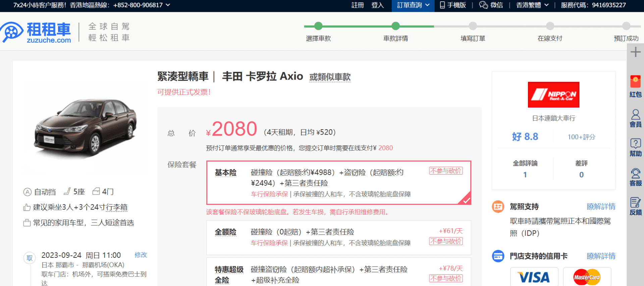Image resolution: width=644 pixels, height=286 pixels.
Task: Click the 預訂成功 step label
Action: [626, 38]
